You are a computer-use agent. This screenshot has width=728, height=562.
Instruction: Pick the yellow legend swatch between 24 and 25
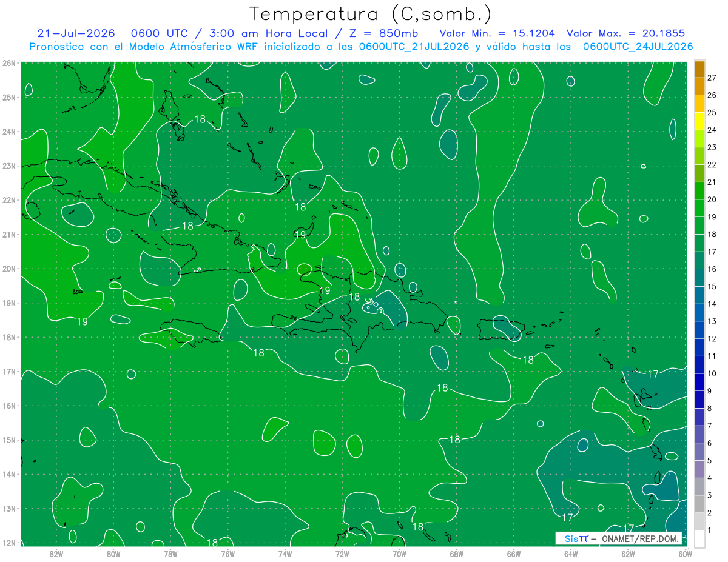(x=699, y=121)
